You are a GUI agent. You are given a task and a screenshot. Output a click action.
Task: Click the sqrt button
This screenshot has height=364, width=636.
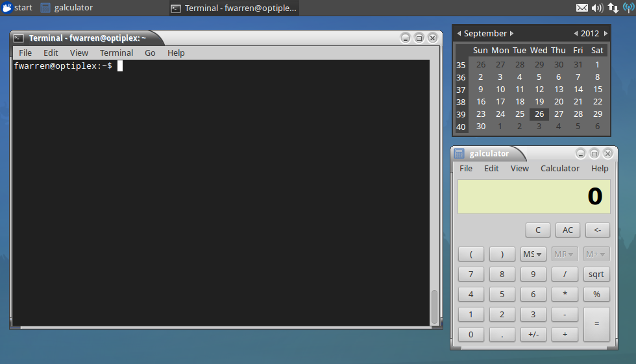tap(596, 274)
